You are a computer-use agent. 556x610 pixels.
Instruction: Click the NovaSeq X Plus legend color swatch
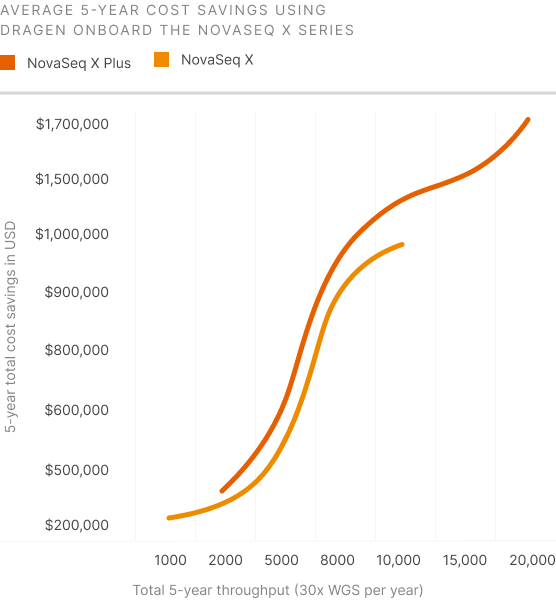tap(7, 63)
